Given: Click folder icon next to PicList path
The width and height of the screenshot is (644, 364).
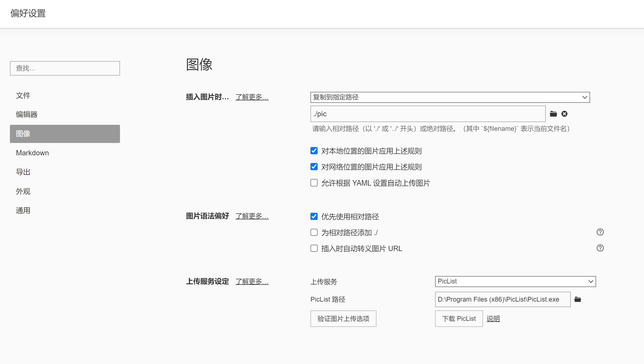Looking at the screenshot, I should [578, 299].
